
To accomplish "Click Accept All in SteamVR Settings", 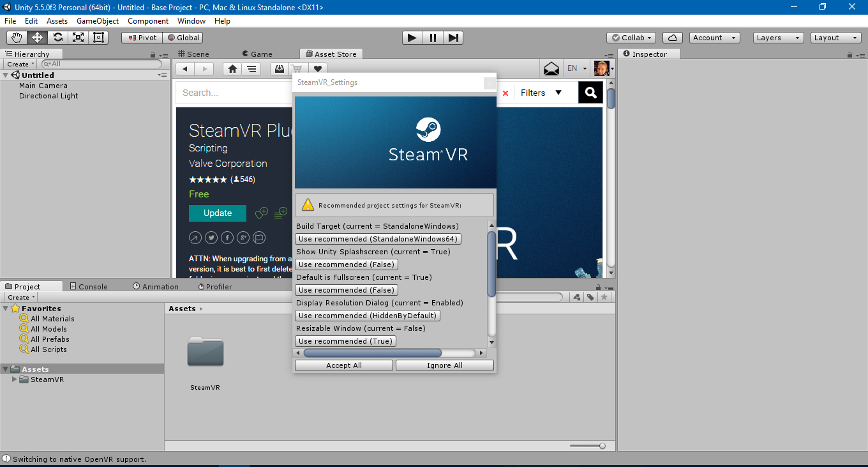I will pos(343,365).
